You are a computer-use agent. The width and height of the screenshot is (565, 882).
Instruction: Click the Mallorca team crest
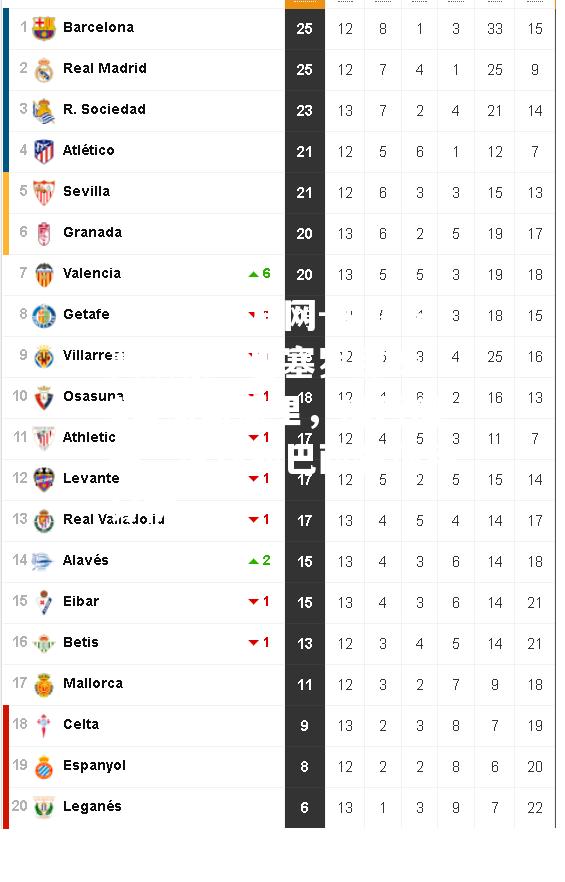[x=44, y=685]
